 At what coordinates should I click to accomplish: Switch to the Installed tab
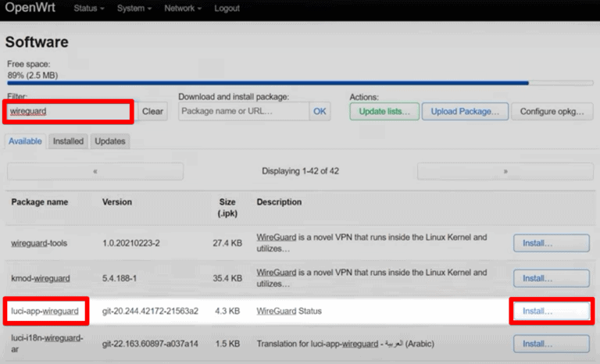68,141
